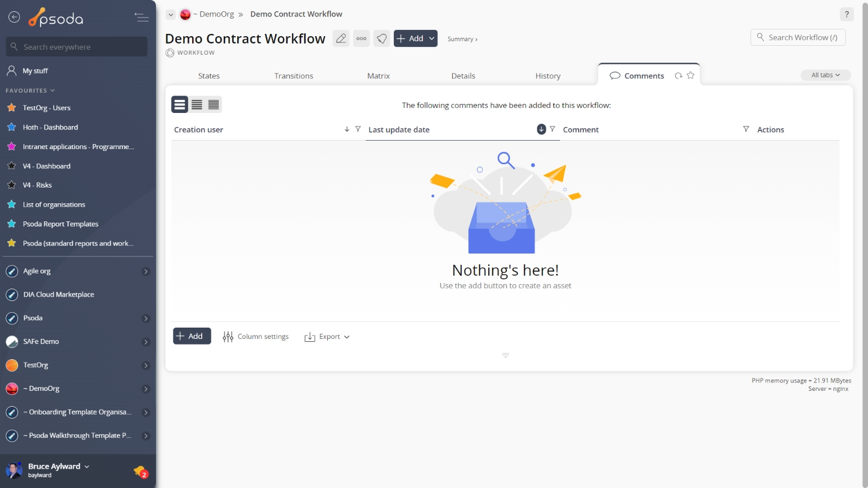Expand the Export dropdown menu
This screenshot has height=488, width=868.
[x=327, y=337]
